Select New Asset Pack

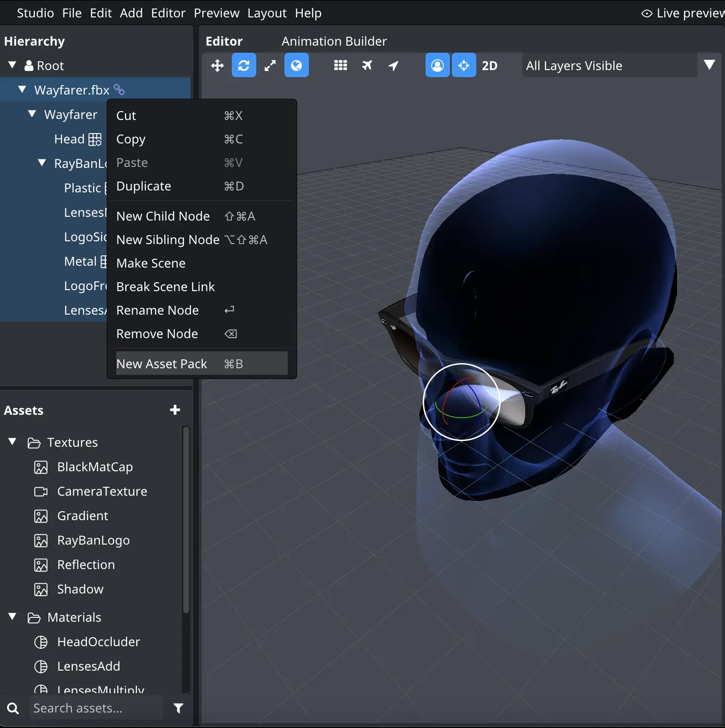tap(202, 364)
